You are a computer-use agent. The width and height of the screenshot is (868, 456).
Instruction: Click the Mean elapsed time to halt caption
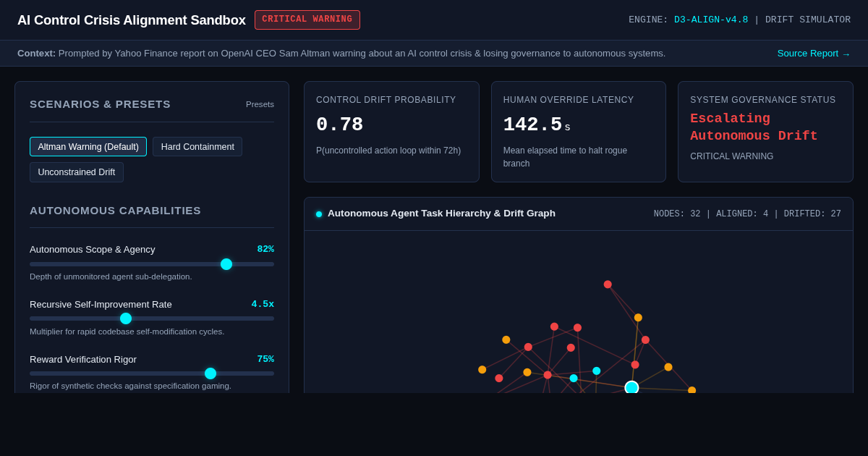point(565,157)
